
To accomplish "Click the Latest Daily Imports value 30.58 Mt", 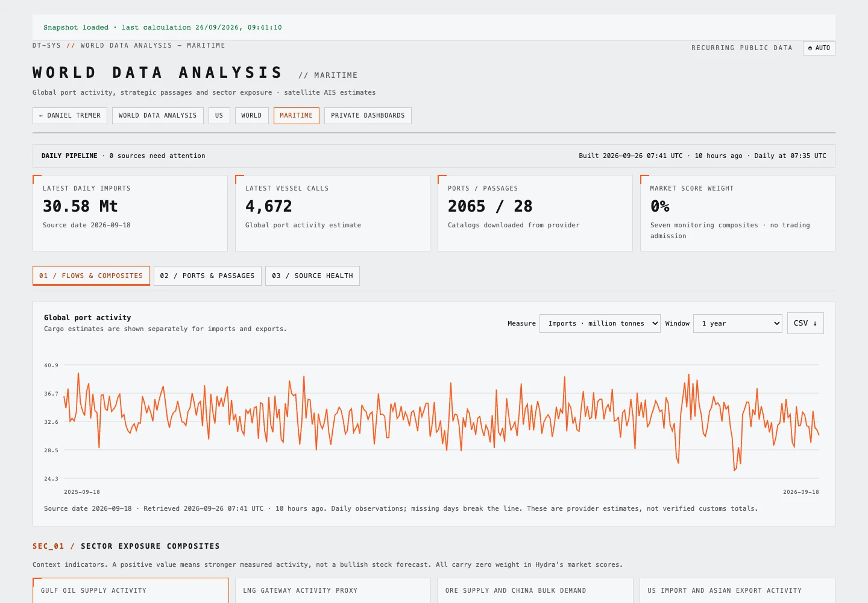I will pyautogui.click(x=80, y=206).
